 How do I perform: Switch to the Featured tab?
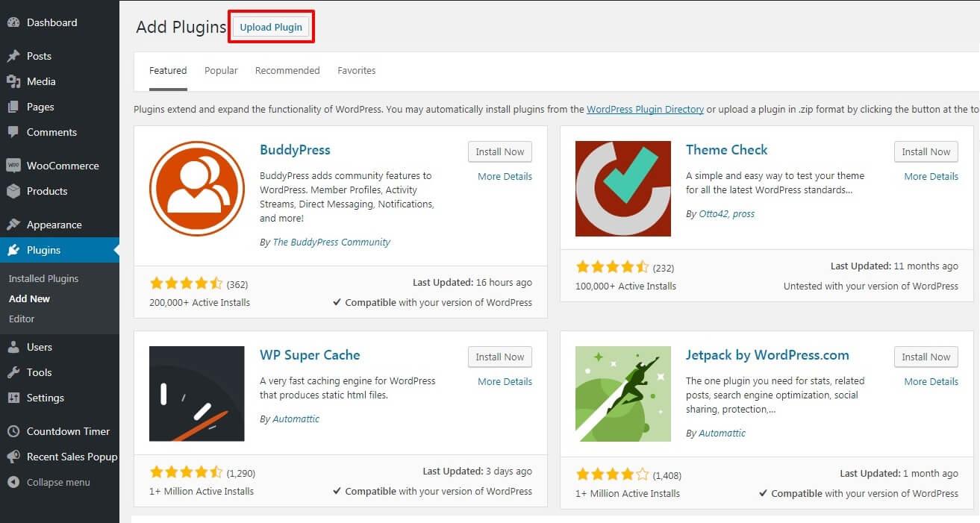pos(168,71)
